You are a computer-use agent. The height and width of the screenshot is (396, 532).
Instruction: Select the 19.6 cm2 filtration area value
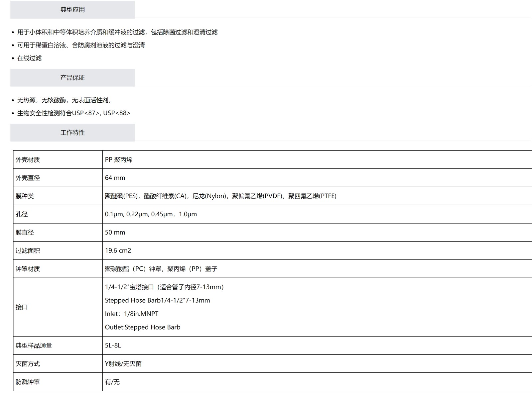pos(118,251)
